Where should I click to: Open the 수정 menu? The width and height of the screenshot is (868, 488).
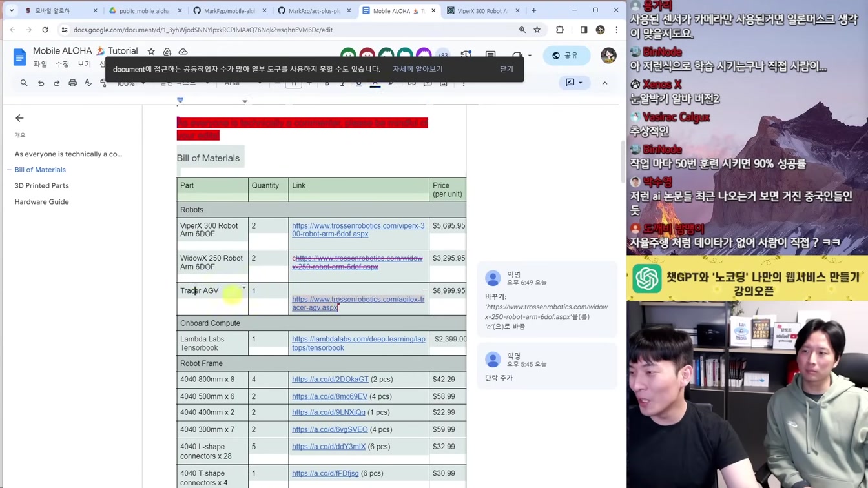[62, 64]
